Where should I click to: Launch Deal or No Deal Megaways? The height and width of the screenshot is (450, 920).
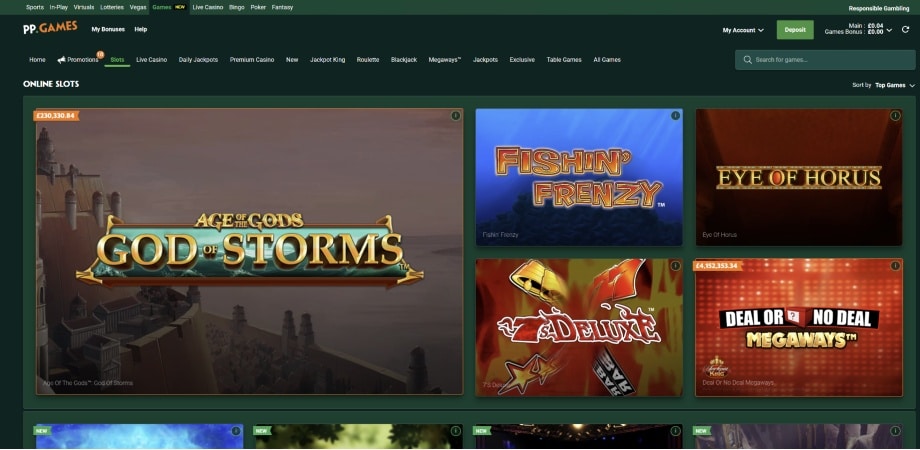tap(799, 327)
